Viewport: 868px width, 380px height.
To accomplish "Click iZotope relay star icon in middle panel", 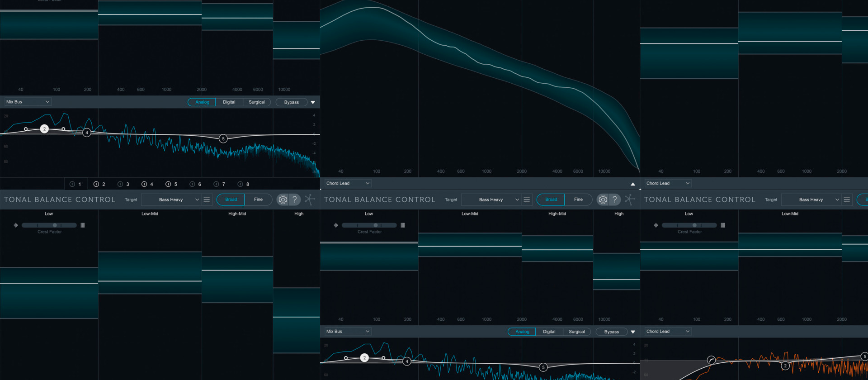I will pos(630,199).
